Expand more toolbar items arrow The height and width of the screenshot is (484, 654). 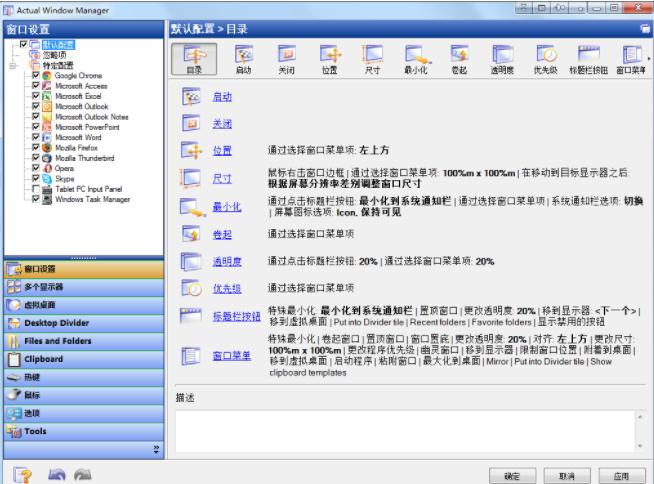pos(649,58)
